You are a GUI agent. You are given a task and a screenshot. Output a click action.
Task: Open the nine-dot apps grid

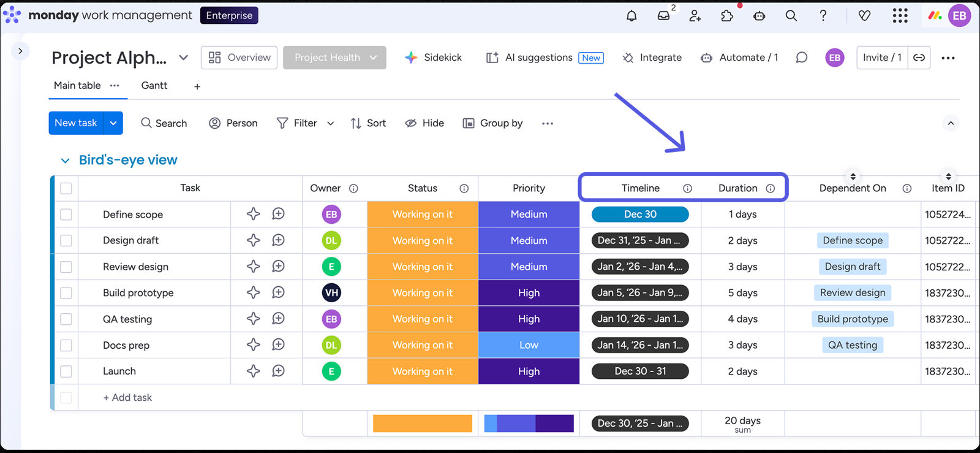pyautogui.click(x=900, y=16)
